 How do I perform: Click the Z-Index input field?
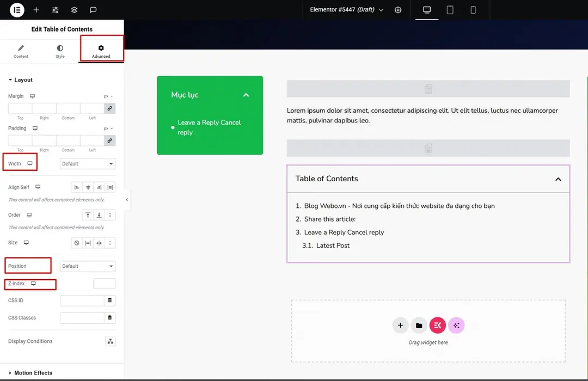(x=104, y=284)
